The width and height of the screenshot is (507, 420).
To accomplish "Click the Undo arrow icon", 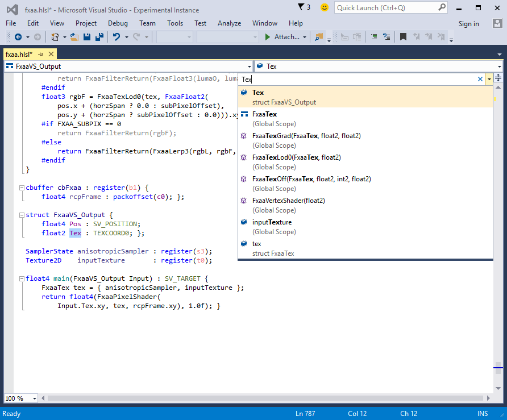I will [117, 37].
